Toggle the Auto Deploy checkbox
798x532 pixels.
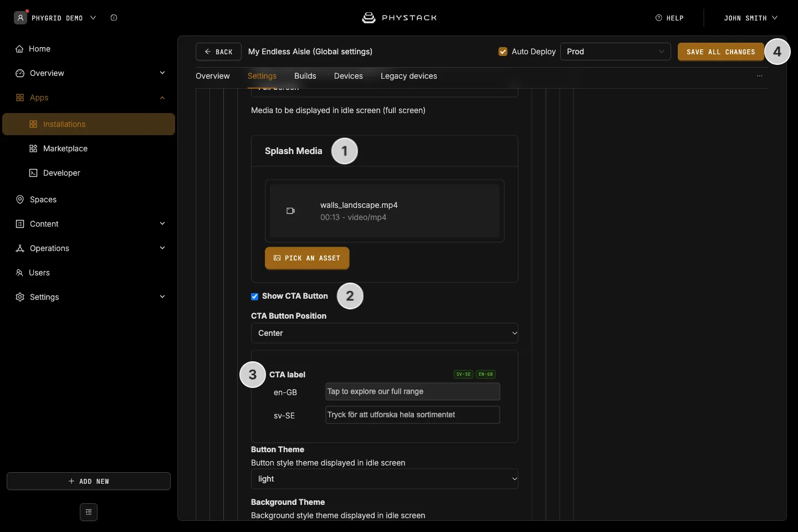[503, 52]
